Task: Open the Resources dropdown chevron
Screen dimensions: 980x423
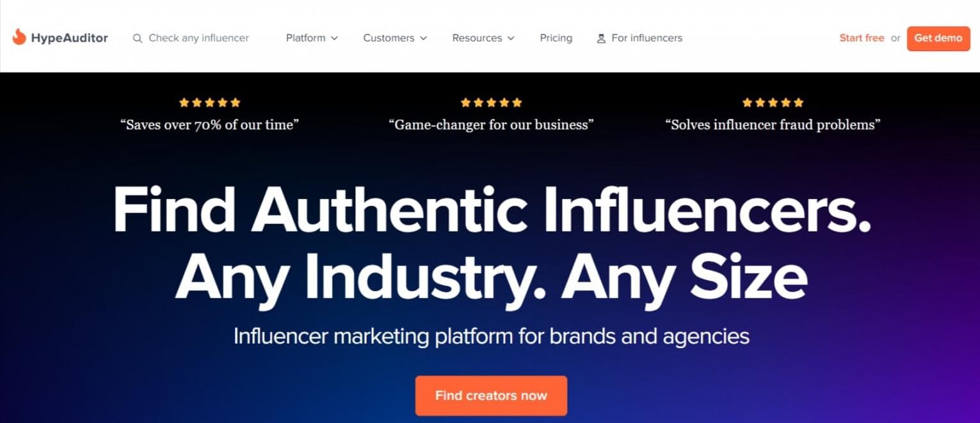Action: click(511, 38)
